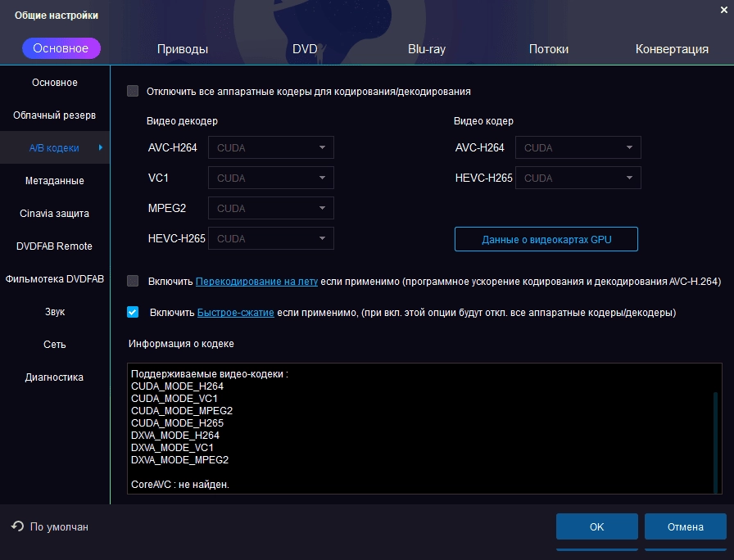
Task: Enable Перекодирование на лету checkbox
Action: pos(133,281)
